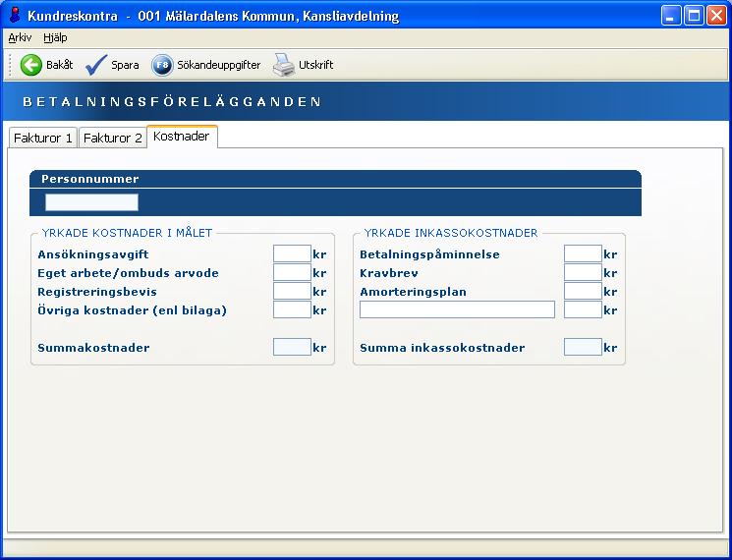Click the Spara label in the toolbar

tap(125, 65)
